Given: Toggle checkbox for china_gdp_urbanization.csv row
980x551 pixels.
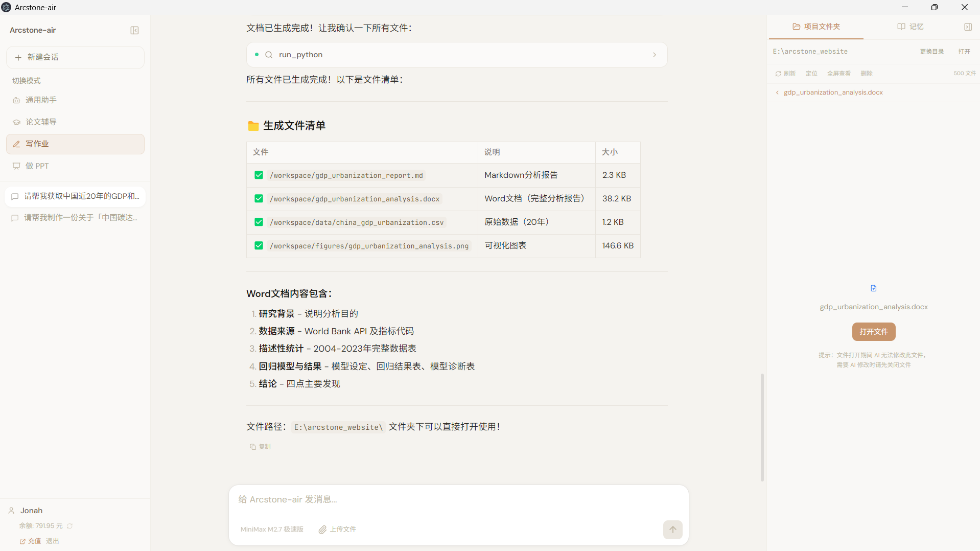Looking at the screenshot, I should click(259, 222).
